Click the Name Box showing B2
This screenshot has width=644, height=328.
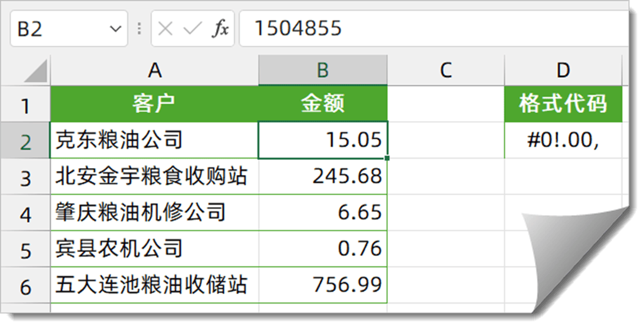pyautogui.click(x=68, y=29)
